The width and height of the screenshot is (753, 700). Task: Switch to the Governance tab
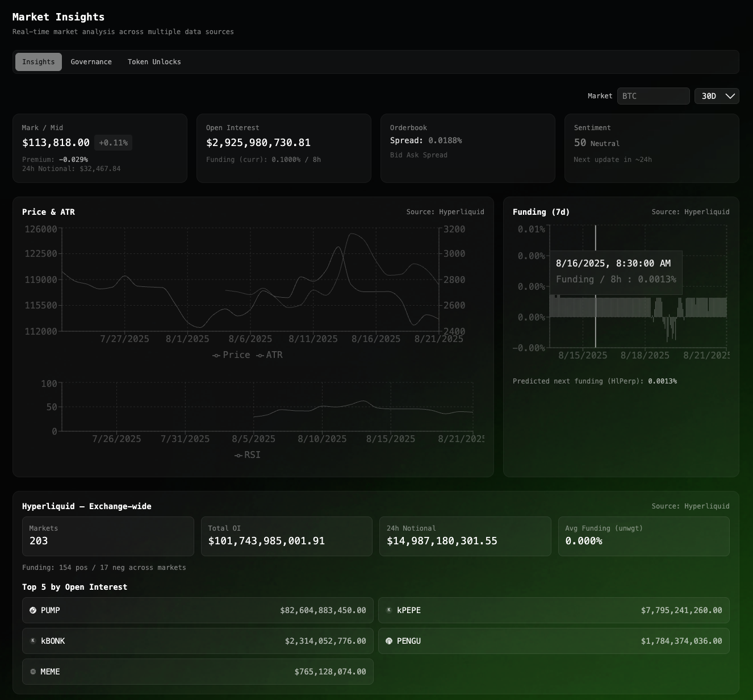91,62
